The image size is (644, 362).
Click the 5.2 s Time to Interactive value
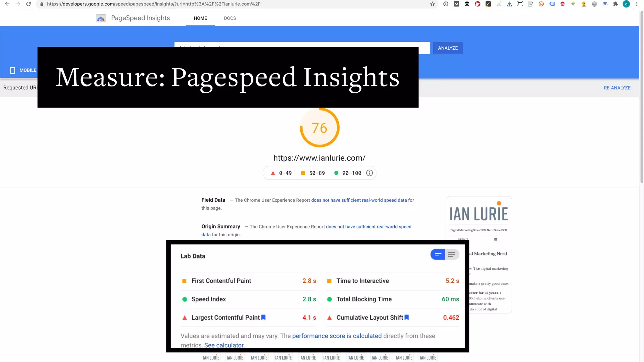pos(452,281)
